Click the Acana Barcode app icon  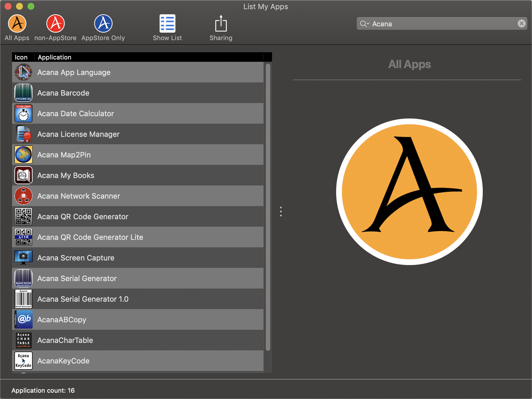(23, 93)
